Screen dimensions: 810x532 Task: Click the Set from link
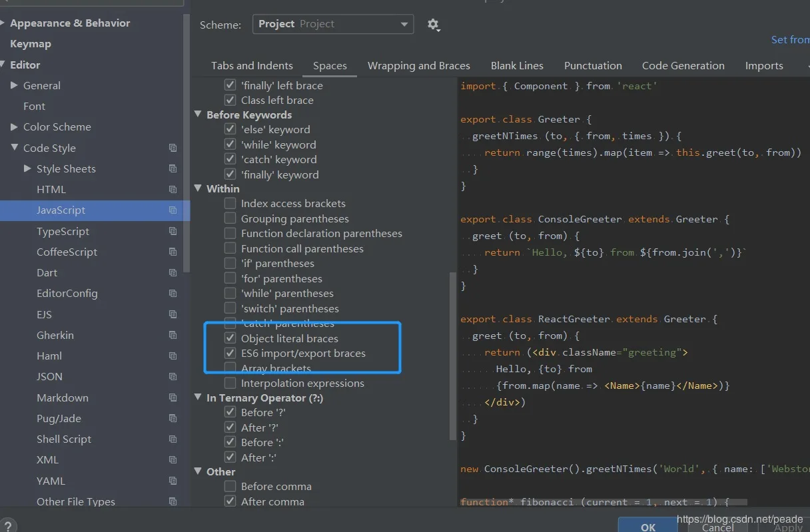click(x=789, y=40)
